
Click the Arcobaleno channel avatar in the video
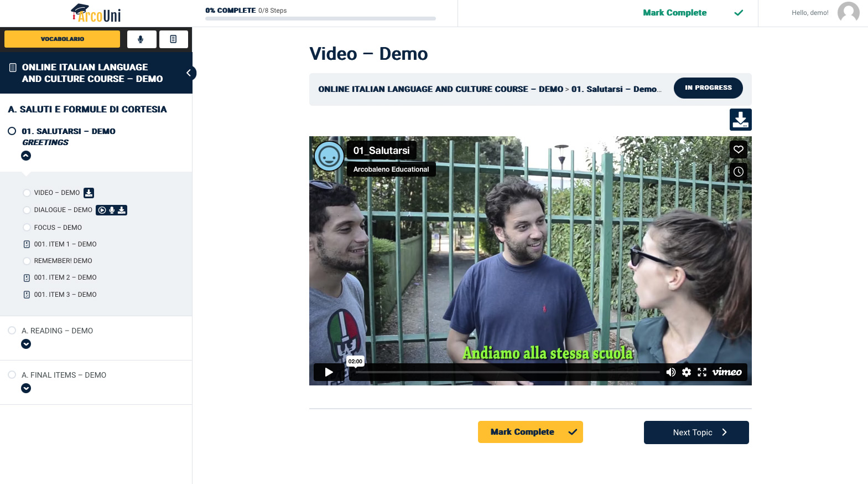click(x=329, y=156)
